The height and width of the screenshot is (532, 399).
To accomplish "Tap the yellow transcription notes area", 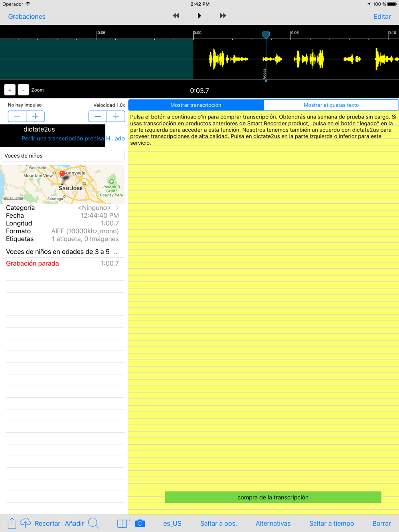I will (263, 312).
